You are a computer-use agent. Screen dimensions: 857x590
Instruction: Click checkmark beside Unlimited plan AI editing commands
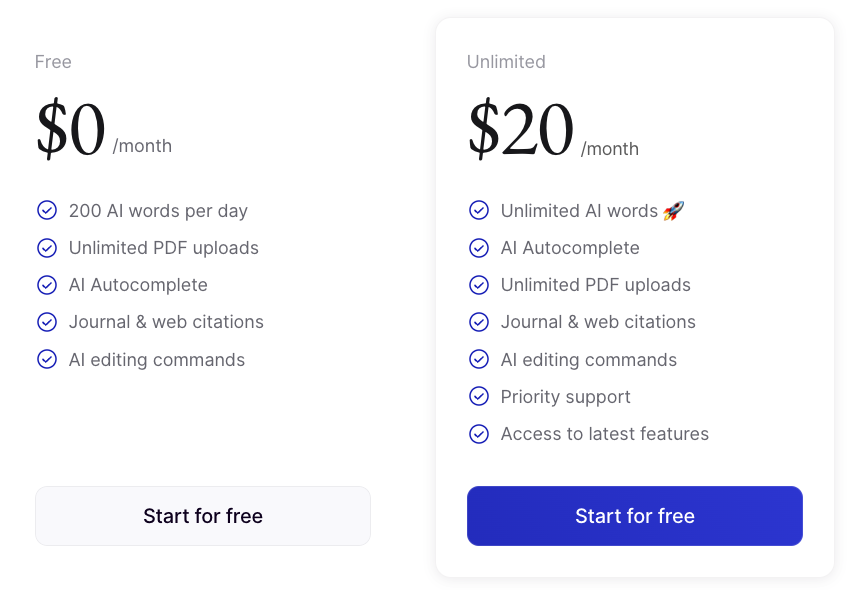point(479,359)
